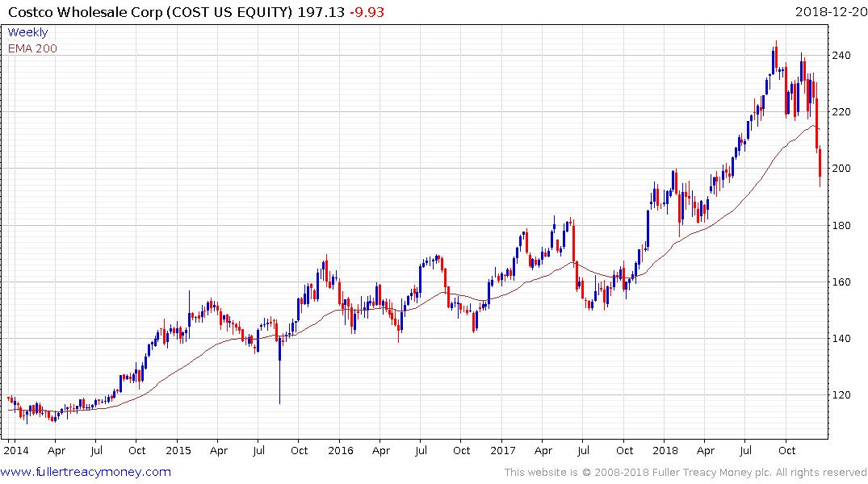Click the date 2018-12-20
Viewport: 868px width, 484px height.
[831, 12]
